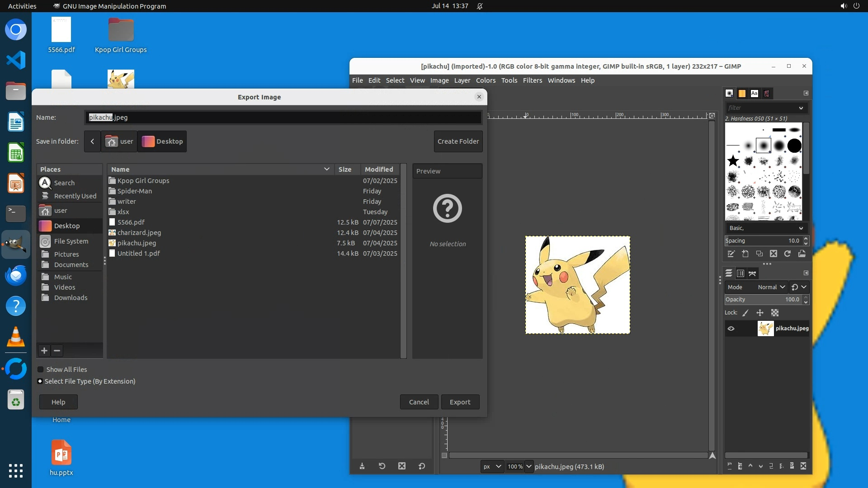Click the edit brush icon
Viewport: 868px width, 488px height.
731,254
